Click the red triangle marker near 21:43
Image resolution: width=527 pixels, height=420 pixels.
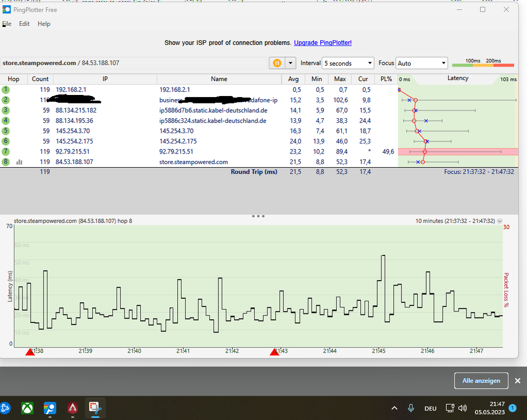275,352
